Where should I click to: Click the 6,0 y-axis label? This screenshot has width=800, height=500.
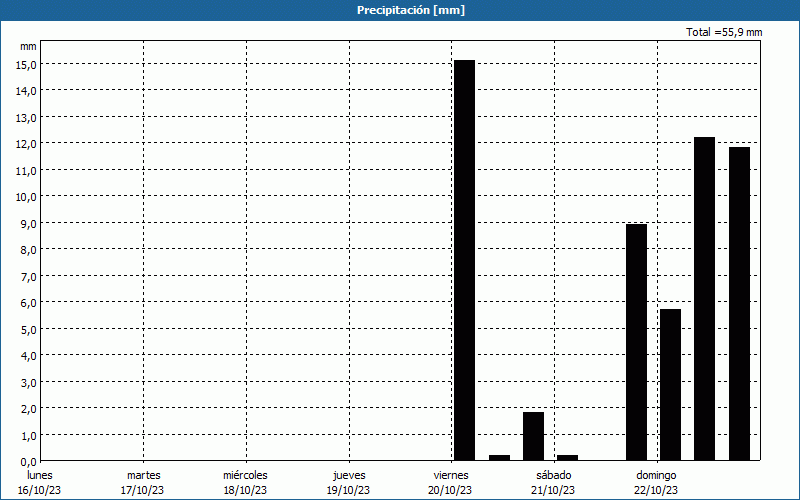[28, 303]
